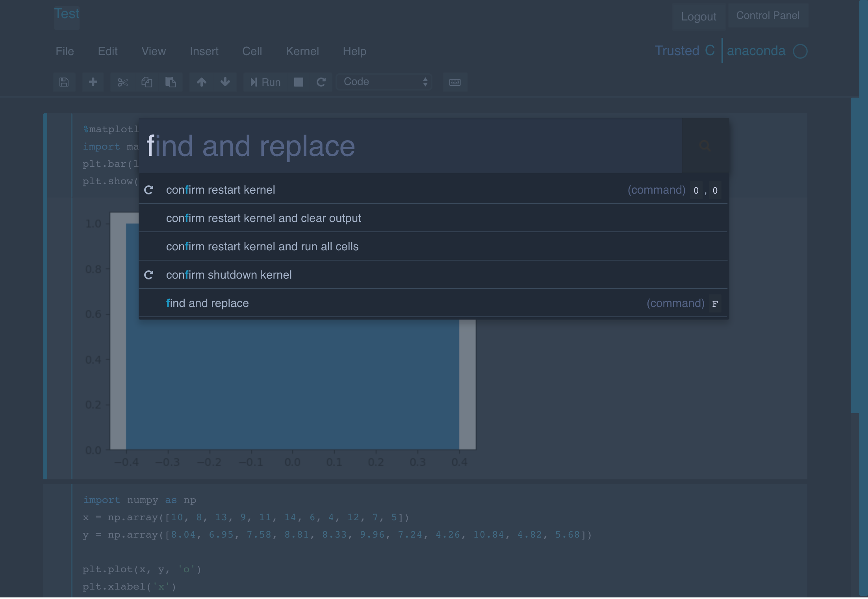Cut selected cells with the scissors icon
The height and width of the screenshot is (599, 868).
click(x=123, y=82)
